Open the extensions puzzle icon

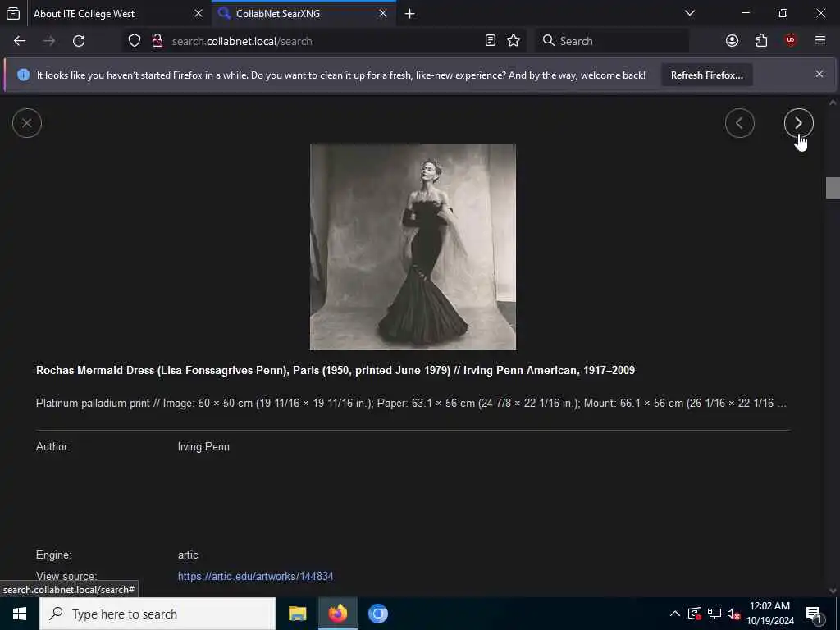(761, 41)
